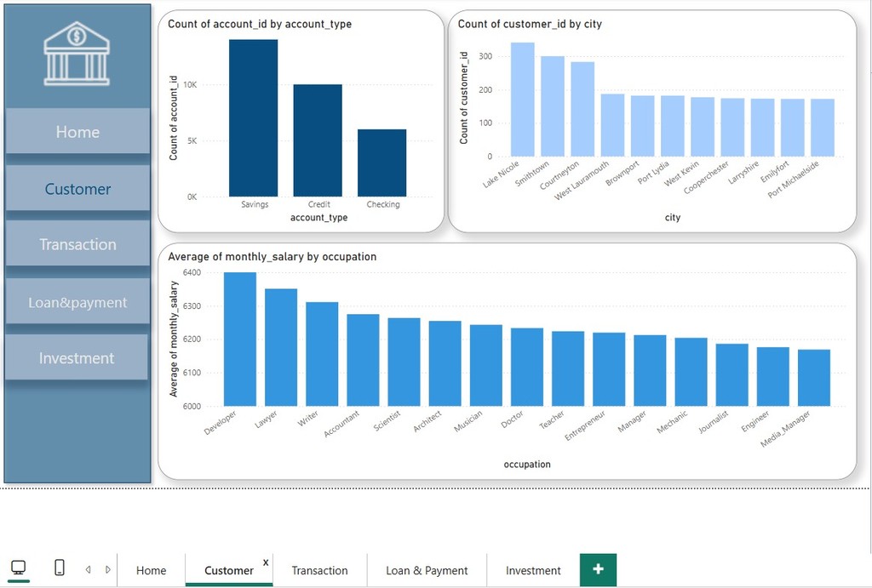Open the Transaction page tab
This screenshot has height=588, width=872.
tap(319, 570)
